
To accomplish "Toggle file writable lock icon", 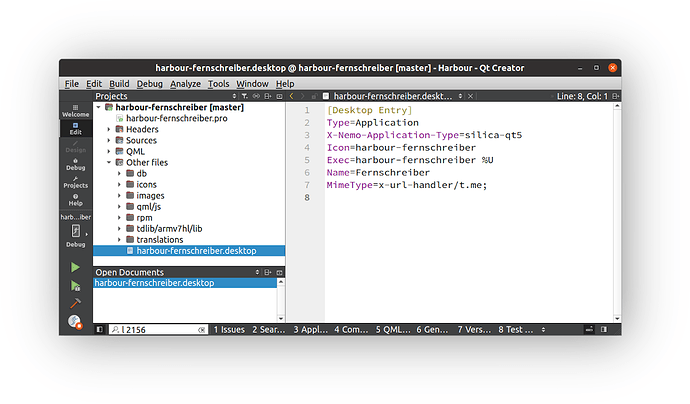I will [x=314, y=96].
